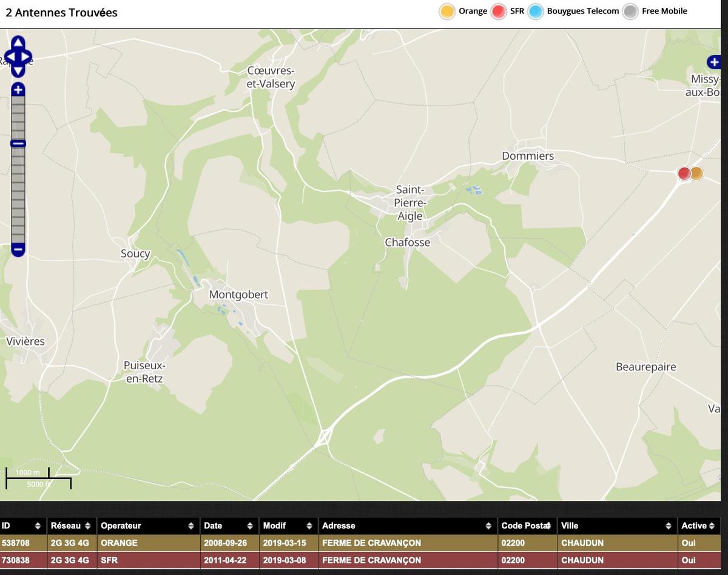The image size is (728, 575).
Task: Toggle the SFR operator filter
Action: tap(499, 12)
